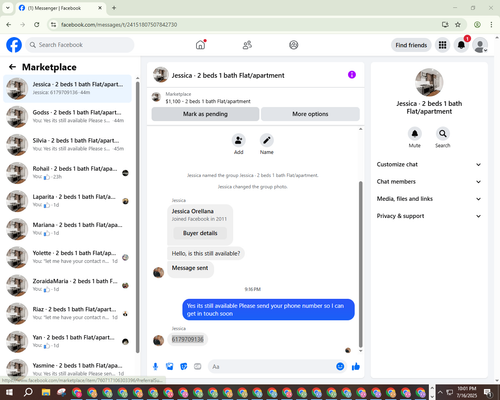This screenshot has width=500, height=400.
Task: Send a thumbs up like
Action: (x=356, y=367)
